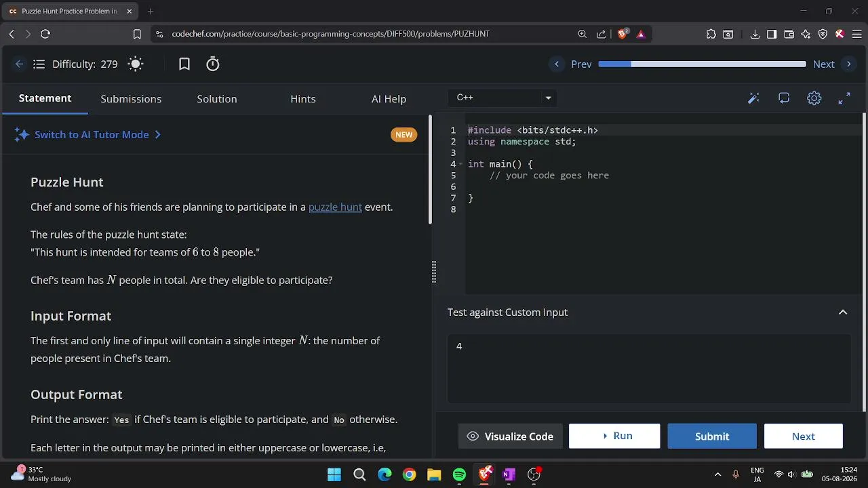Open the Brave Shields lion icon
Image resolution: width=868 pixels, height=488 pixels.
(x=623, y=34)
